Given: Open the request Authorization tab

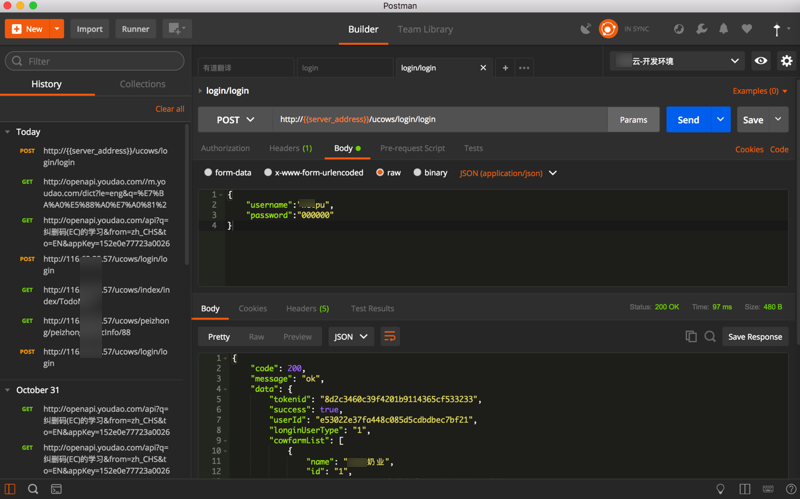Looking at the screenshot, I should 225,148.
